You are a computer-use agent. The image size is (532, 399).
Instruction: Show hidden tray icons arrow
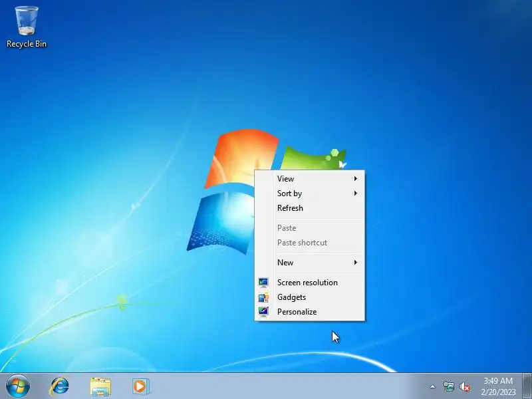coord(433,386)
